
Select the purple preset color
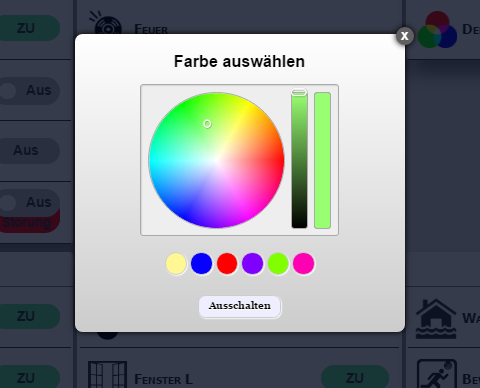(252, 263)
